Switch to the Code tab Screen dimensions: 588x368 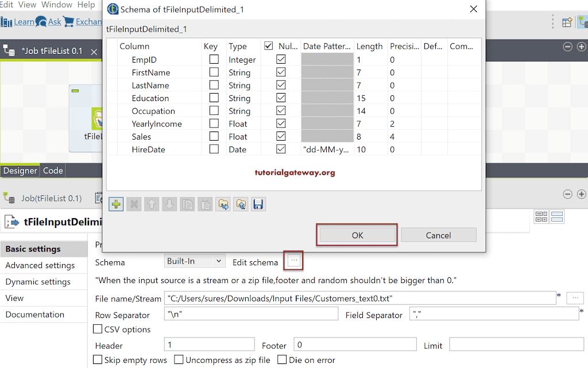click(52, 170)
